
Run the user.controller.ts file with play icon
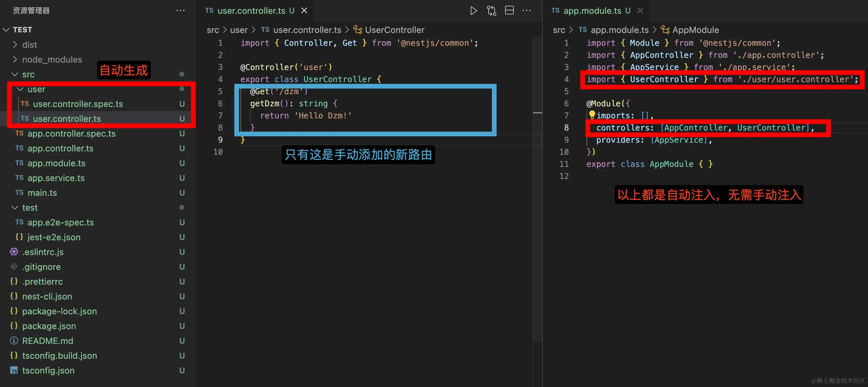(x=473, y=11)
